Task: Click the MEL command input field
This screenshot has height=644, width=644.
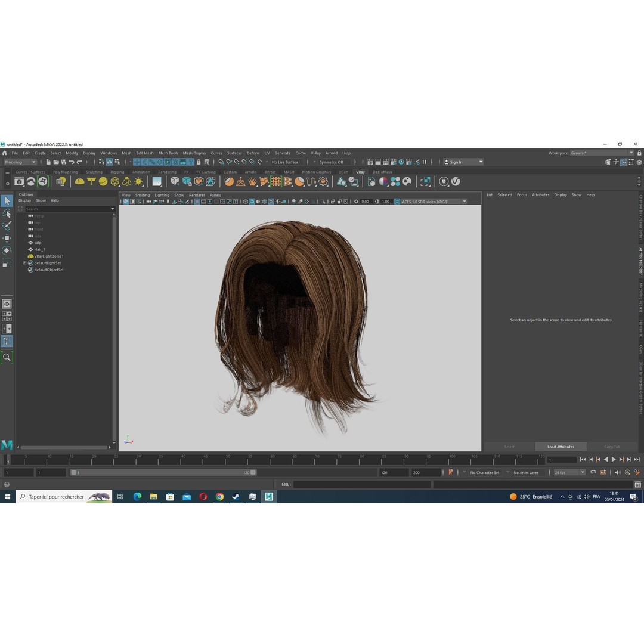Action: pos(362,485)
